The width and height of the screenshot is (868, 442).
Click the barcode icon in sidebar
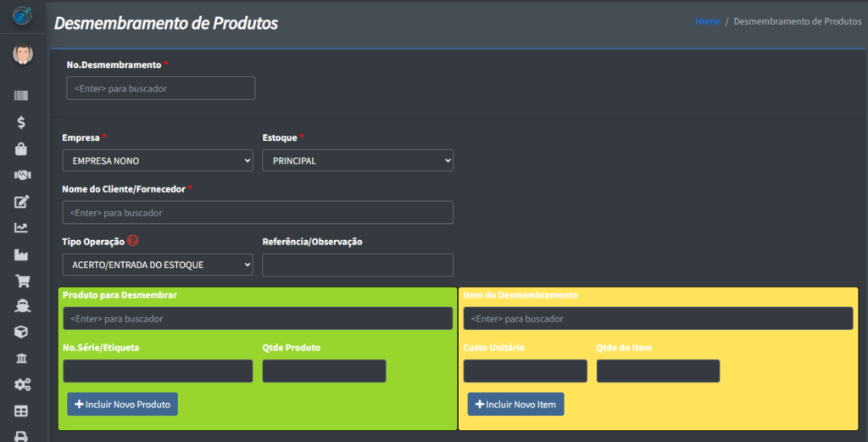(21, 96)
